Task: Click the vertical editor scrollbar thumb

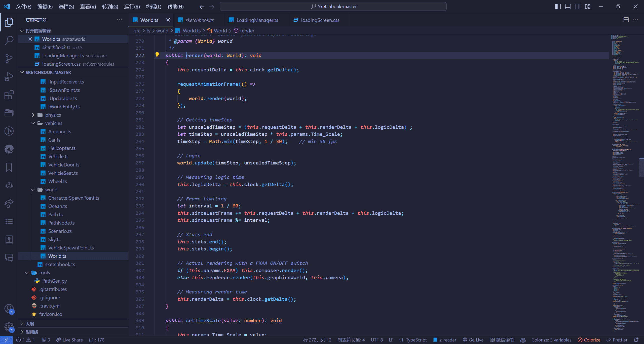Action: 641,167
